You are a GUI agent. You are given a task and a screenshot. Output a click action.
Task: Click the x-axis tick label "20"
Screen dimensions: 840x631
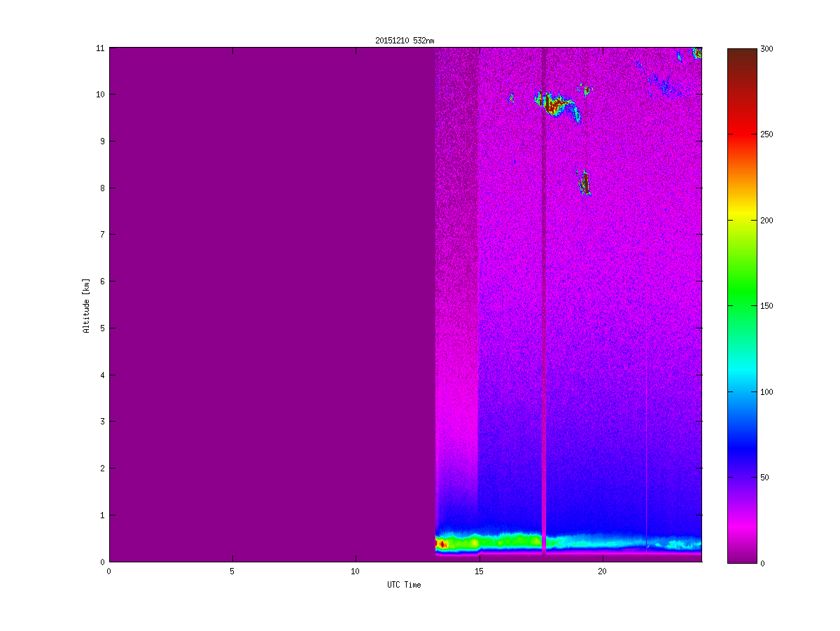(x=602, y=571)
